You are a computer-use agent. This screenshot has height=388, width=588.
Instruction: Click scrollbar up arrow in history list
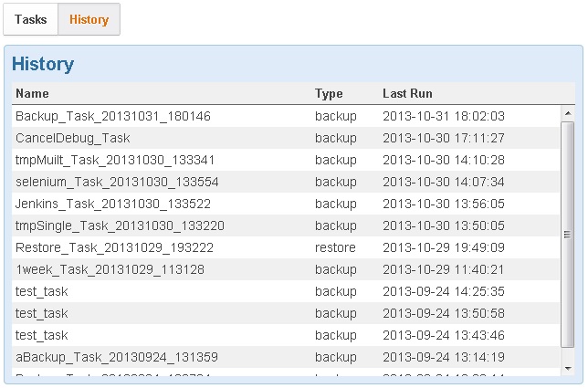(x=567, y=113)
